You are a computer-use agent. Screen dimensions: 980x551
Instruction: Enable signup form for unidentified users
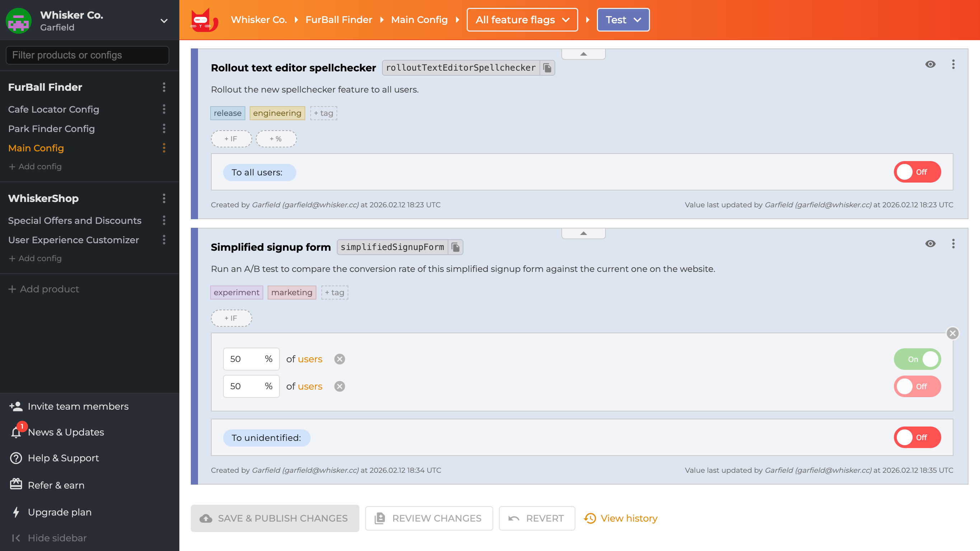(917, 437)
